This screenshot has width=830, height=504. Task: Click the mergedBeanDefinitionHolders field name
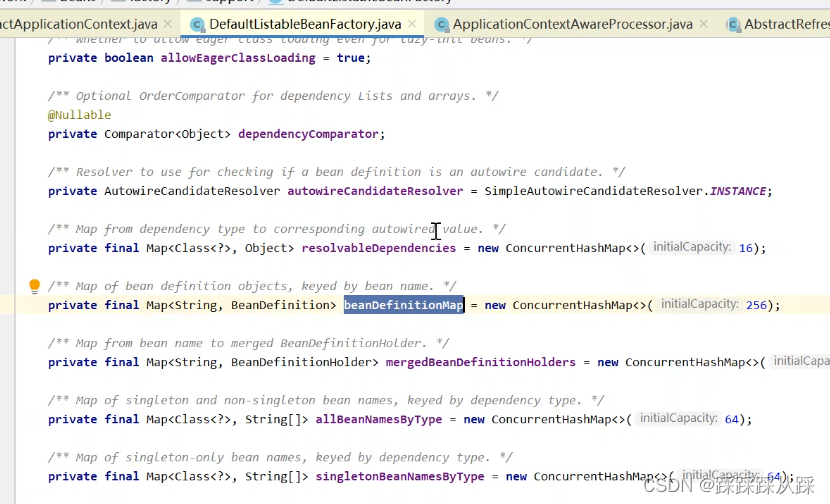pos(480,363)
